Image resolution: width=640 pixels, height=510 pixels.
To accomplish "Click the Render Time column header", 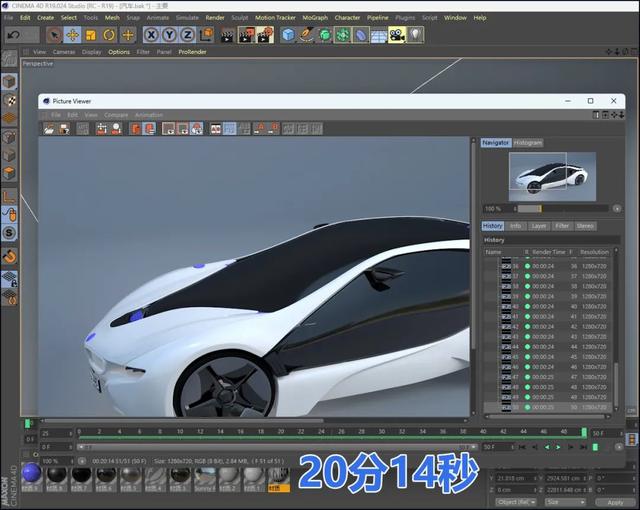I will tap(549, 252).
